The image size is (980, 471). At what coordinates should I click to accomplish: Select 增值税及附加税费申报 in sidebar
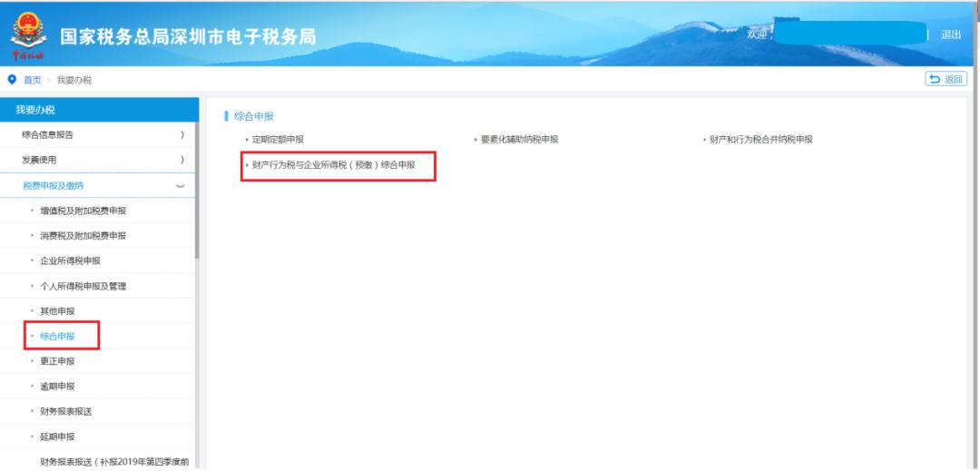[x=83, y=211]
